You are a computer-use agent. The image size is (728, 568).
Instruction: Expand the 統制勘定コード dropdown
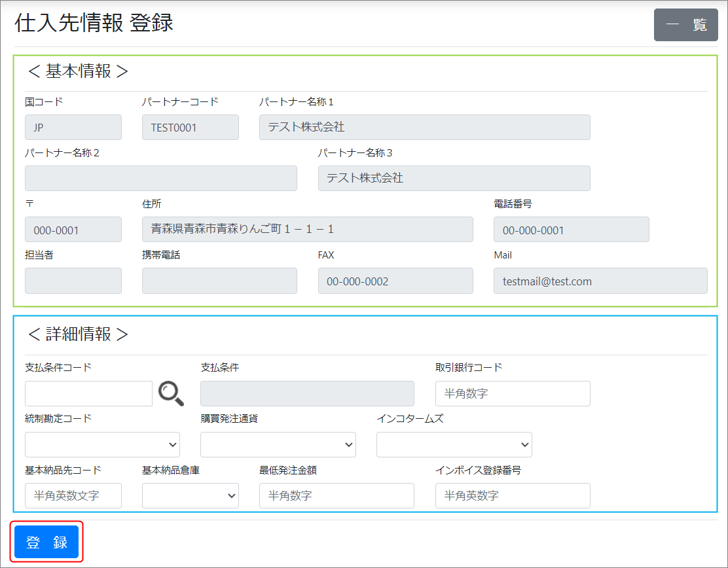[x=102, y=444]
